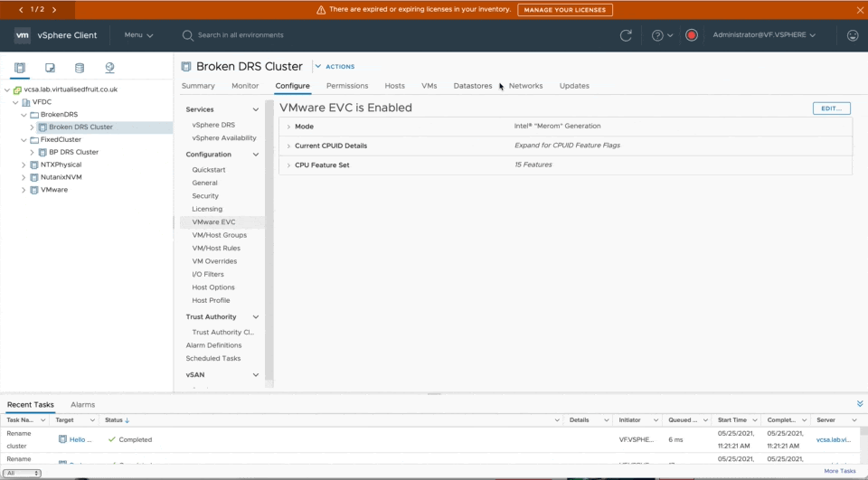Collapse the Recent Tasks panel with double chevron
Image resolution: width=868 pixels, height=480 pixels.
860,403
